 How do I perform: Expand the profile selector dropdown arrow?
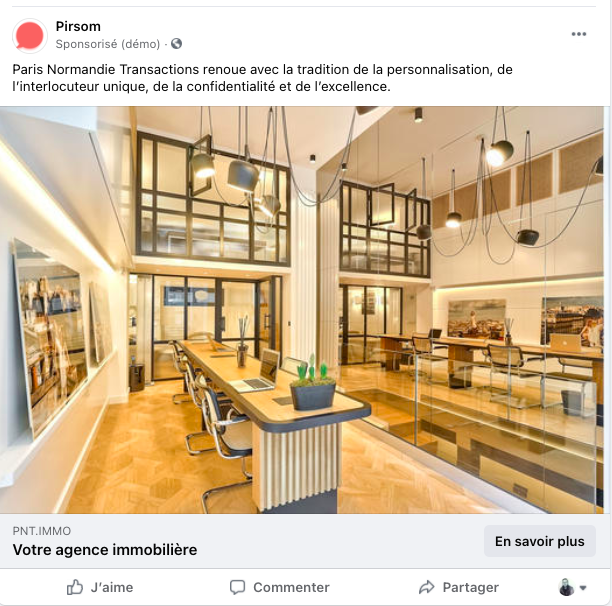click(583, 588)
